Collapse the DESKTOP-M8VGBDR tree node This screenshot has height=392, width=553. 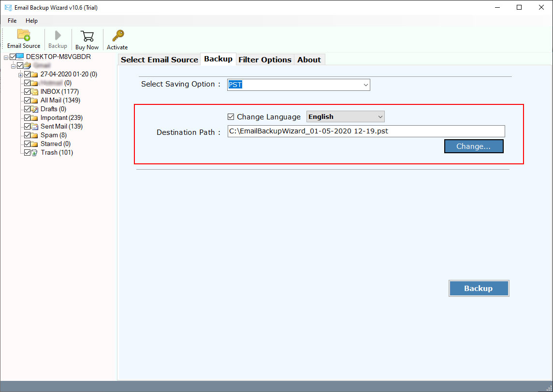pos(6,58)
